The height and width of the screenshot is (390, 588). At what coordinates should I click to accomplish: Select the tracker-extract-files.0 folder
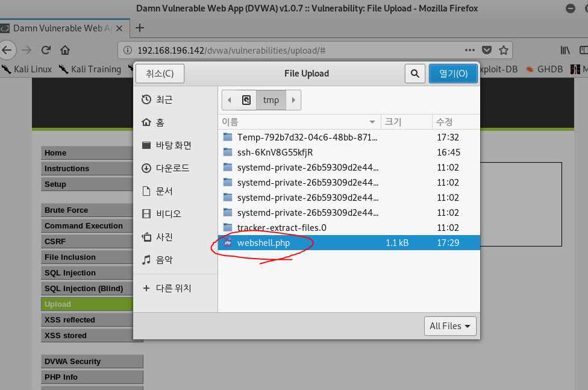[x=349, y=228]
